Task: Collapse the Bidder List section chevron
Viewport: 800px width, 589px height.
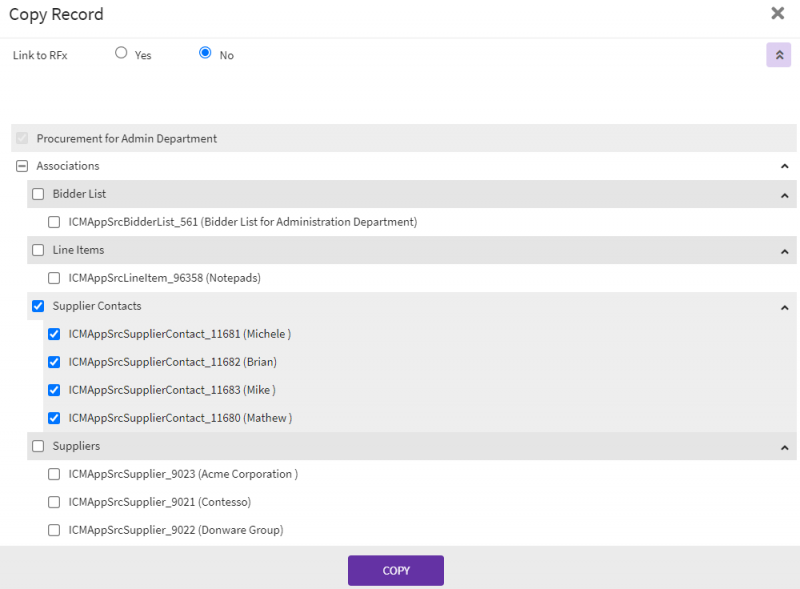Action: tap(785, 194)
